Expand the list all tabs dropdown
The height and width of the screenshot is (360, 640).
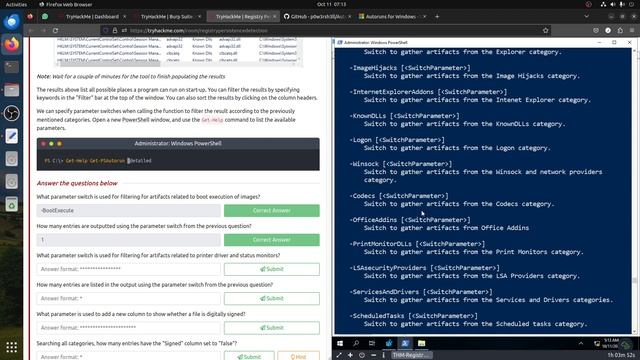[x=587, y=16]
